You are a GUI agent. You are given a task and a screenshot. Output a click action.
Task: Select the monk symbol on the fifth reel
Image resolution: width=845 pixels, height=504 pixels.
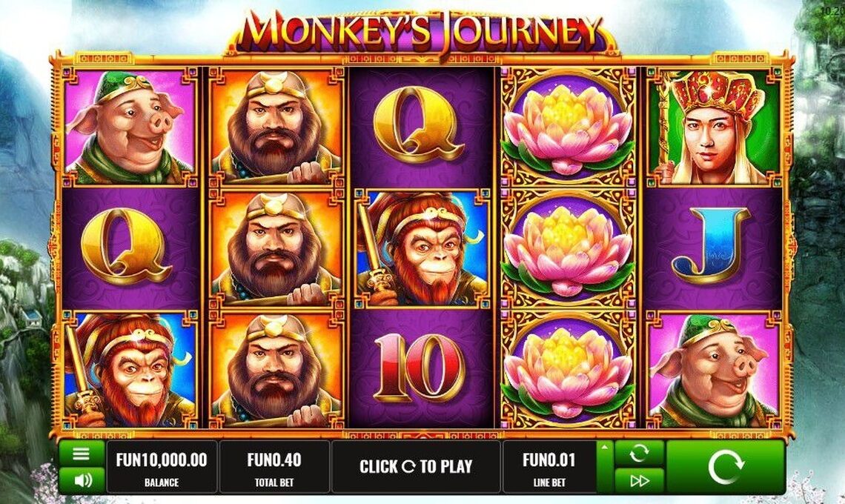(x=714, y=127)
